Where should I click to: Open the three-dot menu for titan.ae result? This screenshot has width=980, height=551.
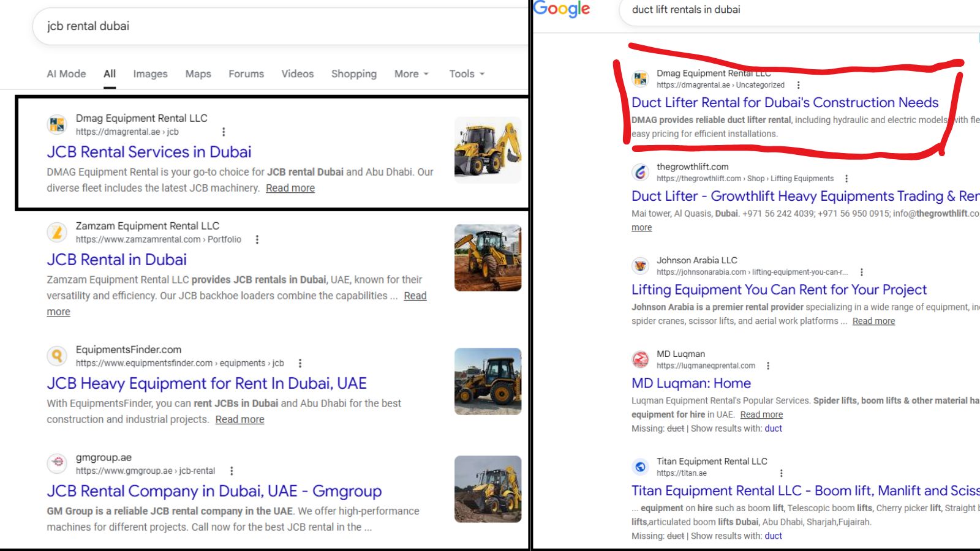click(x=781, y=473)
